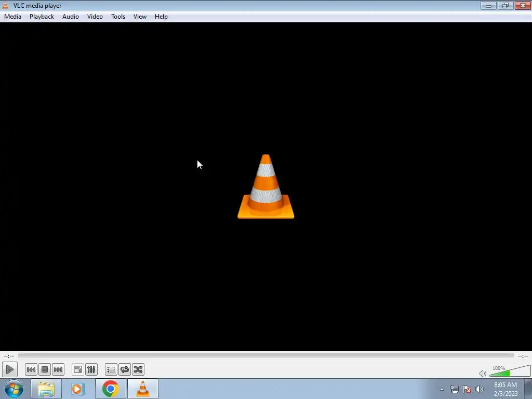Stop playback with the stop button

tap(45, 369)
